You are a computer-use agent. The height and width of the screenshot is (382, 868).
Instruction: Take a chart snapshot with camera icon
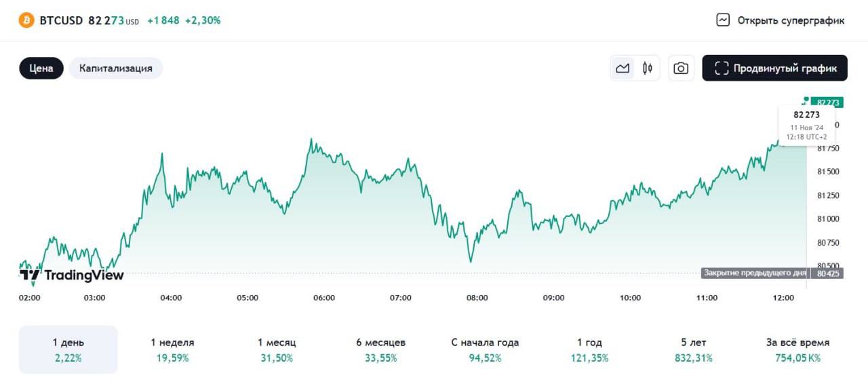pos(681,68)
